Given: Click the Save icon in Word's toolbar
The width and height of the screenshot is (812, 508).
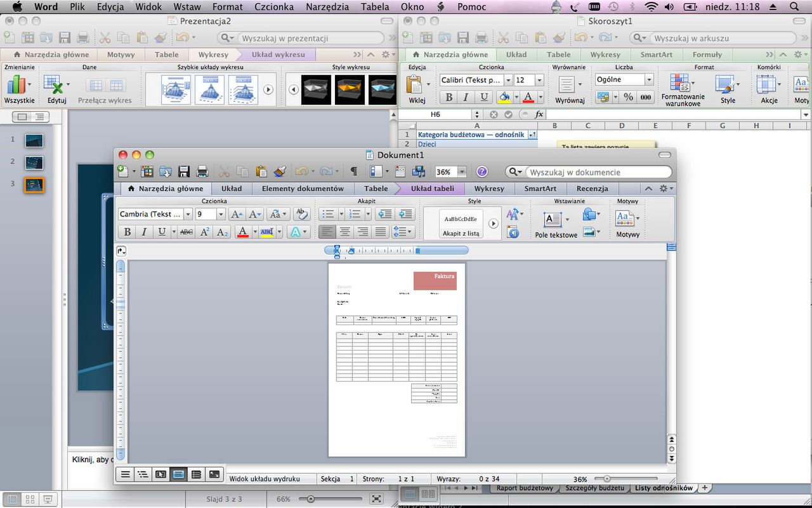Looking at the screenshot, I should tap(184, 171).
